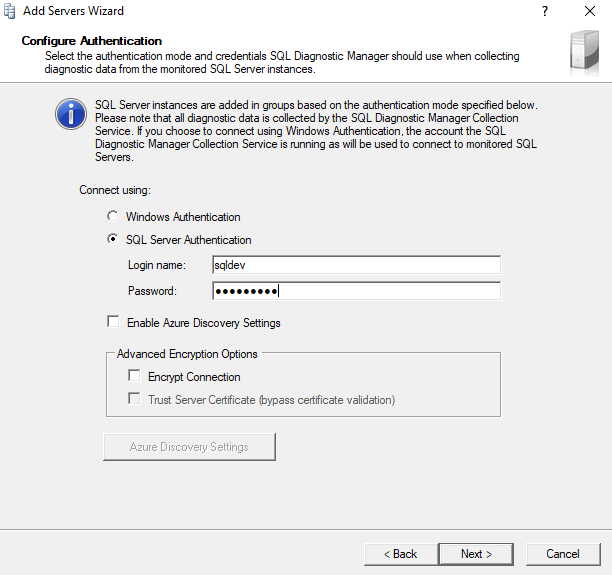Click the Password input field
Image resolution: width=612 pixels, height=575 pixels.
(356, 291)
